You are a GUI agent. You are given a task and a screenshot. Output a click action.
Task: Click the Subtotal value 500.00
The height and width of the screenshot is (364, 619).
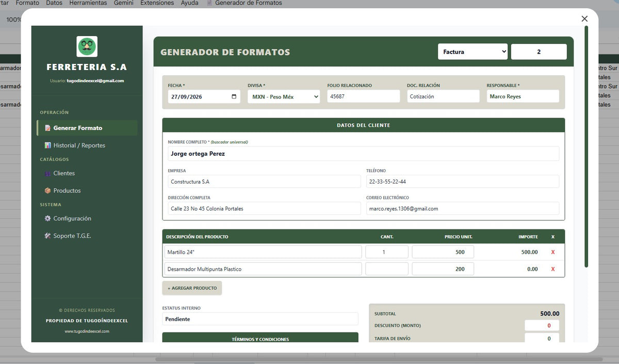point(549,313)
